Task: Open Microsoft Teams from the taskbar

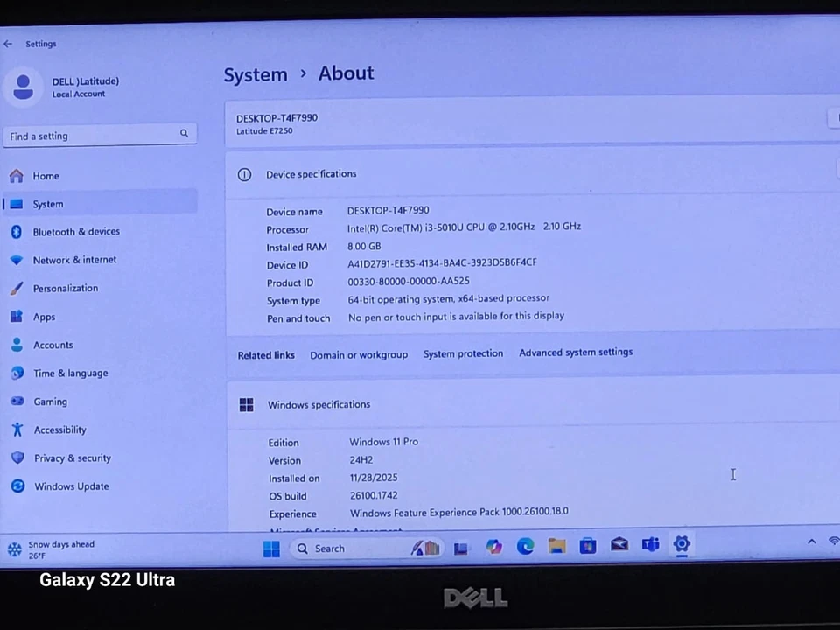Action: coord(650,547)
